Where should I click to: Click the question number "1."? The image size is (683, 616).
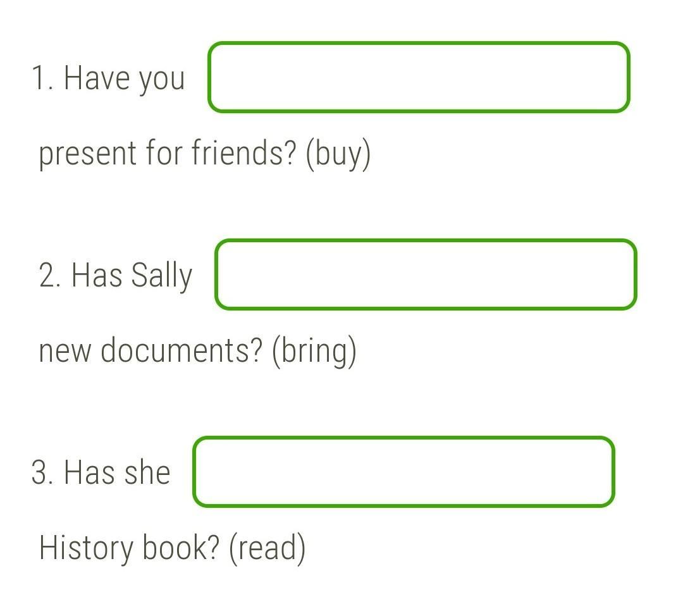pos(42,78)
